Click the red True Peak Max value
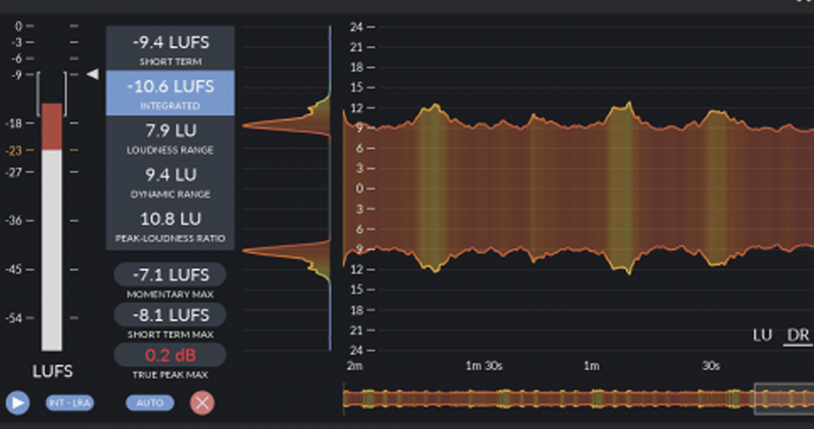The width and height of the screenshot is (814, 429). [170, 355]
